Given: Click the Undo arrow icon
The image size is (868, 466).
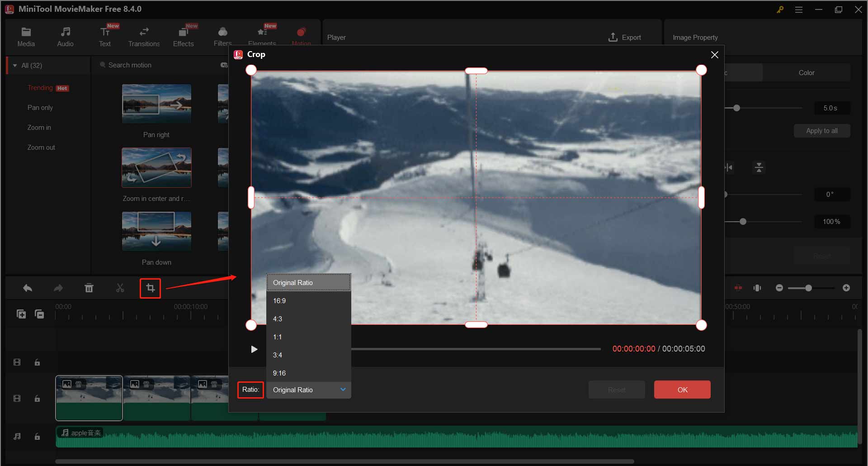Looking at the screenshot, I should [x=27, y=288].
